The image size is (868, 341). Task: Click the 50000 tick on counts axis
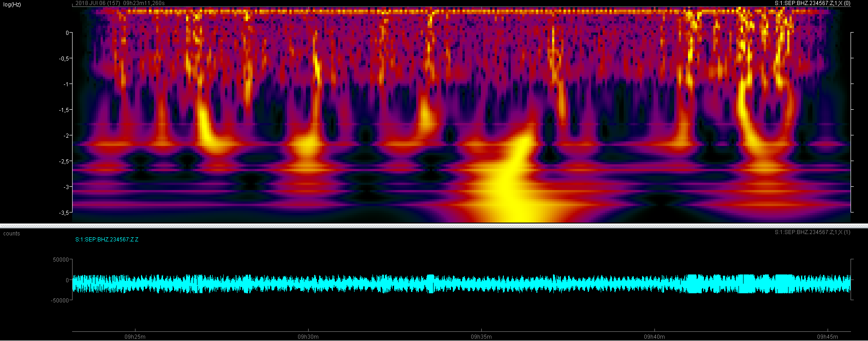[61, 260]
